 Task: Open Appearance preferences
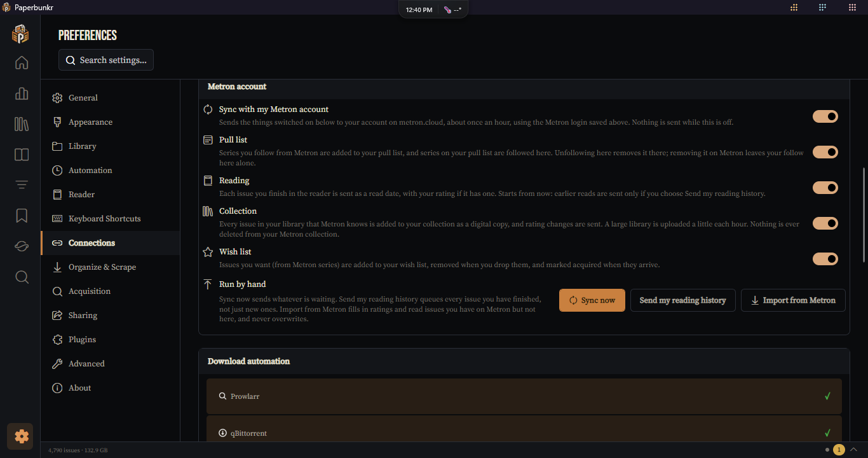click(110, 122)
